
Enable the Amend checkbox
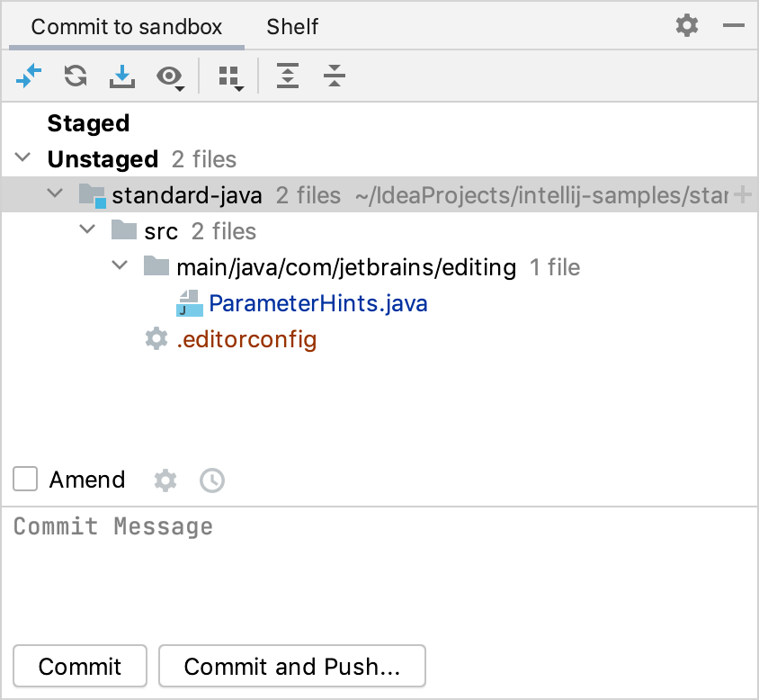[x=25, y=479]
